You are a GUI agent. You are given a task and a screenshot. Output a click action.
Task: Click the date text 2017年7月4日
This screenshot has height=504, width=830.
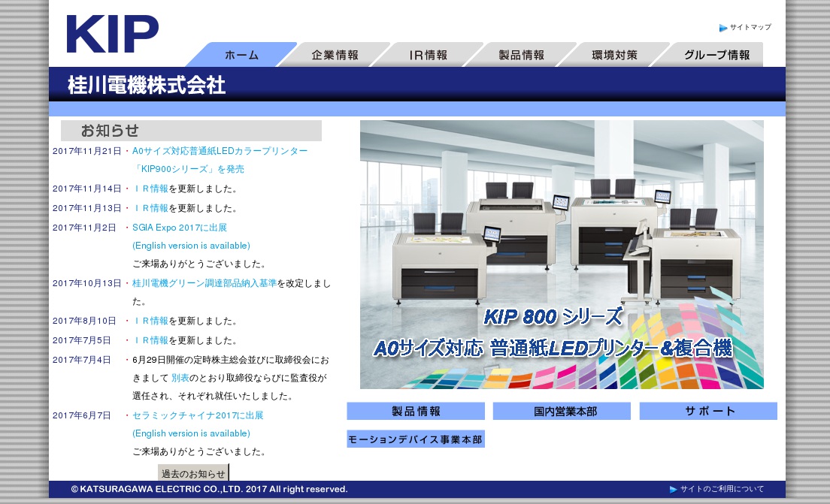pos(81,360)
